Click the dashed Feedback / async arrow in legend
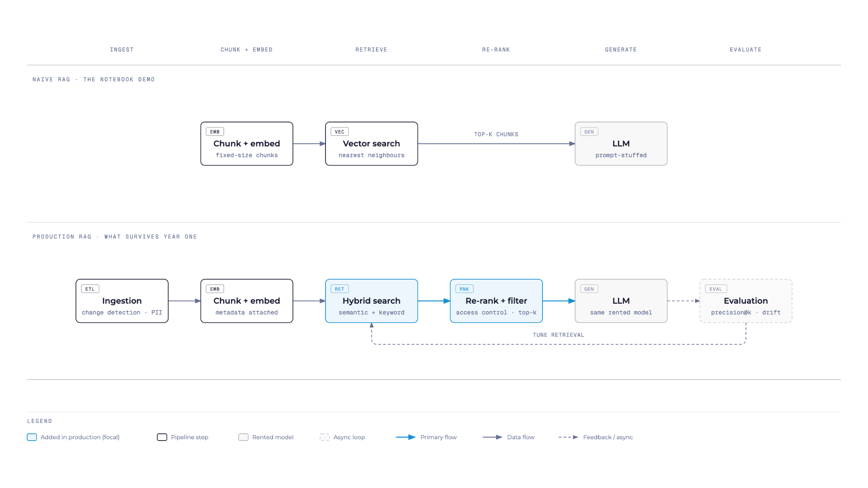 568,437
